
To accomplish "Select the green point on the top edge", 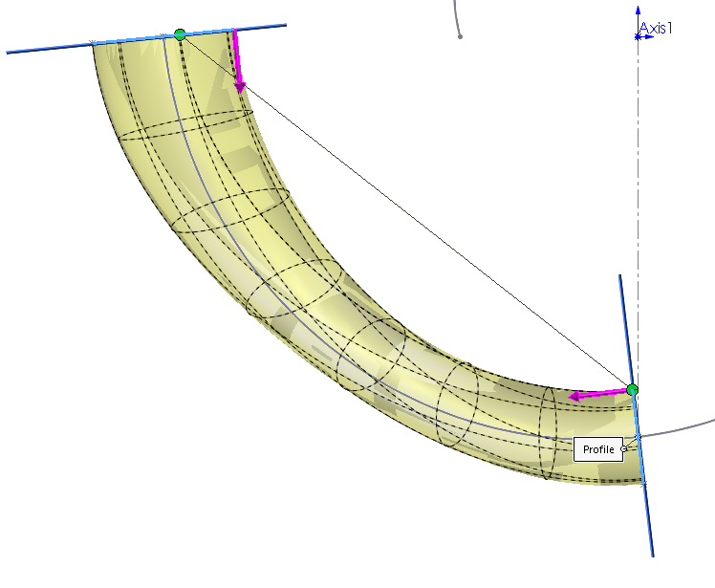I will (x=180, y=34).
